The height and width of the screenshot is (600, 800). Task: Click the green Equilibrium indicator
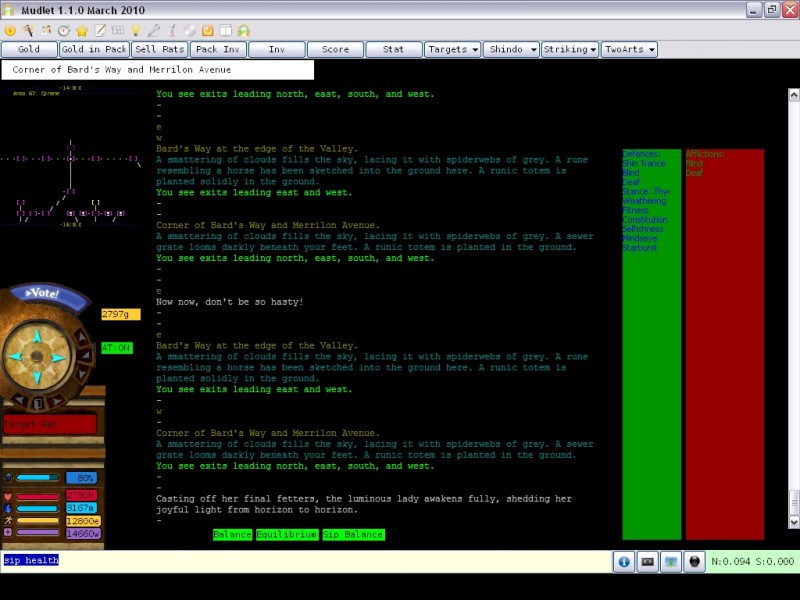[287, 535]
